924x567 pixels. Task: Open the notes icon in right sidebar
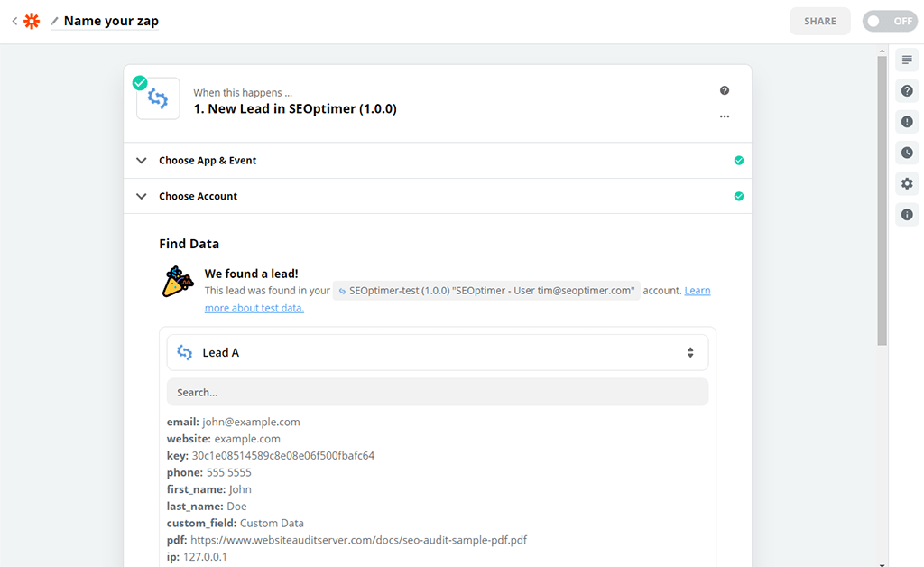pos(907,60)
